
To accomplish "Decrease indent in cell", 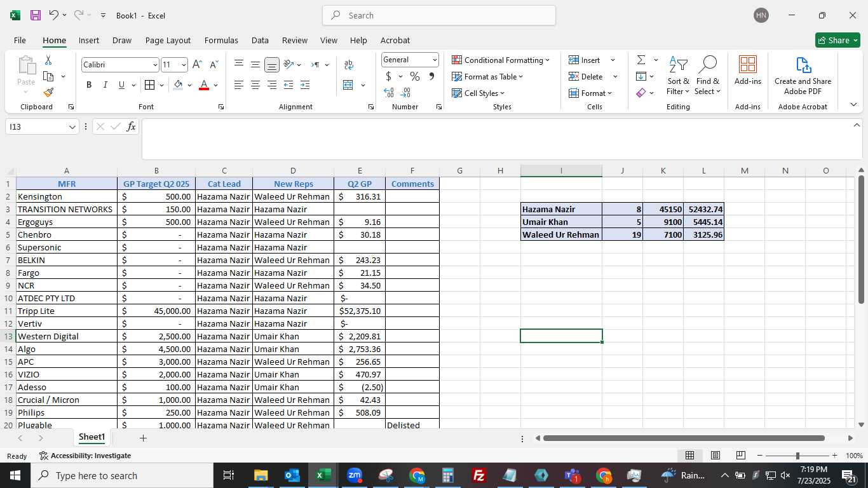I will click(288, 85).
